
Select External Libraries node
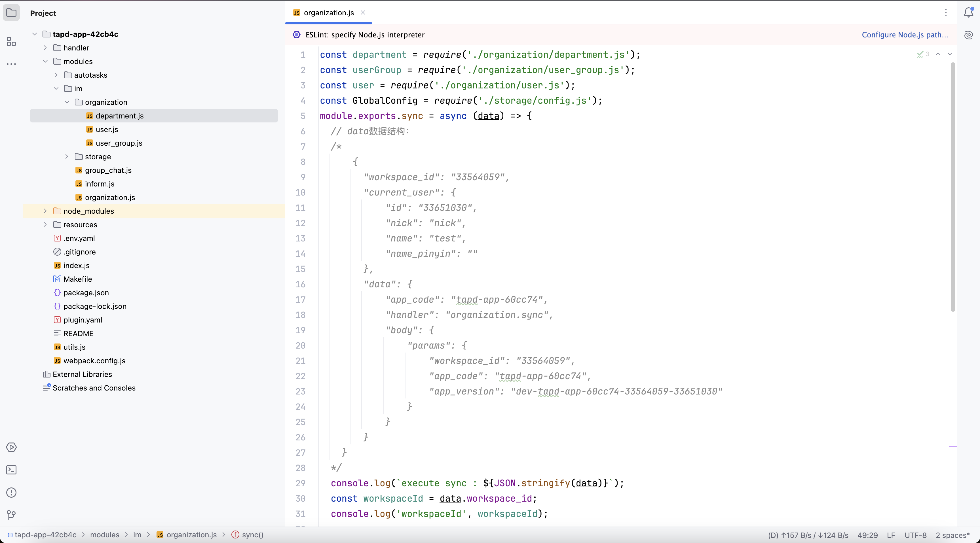point(82,374)
